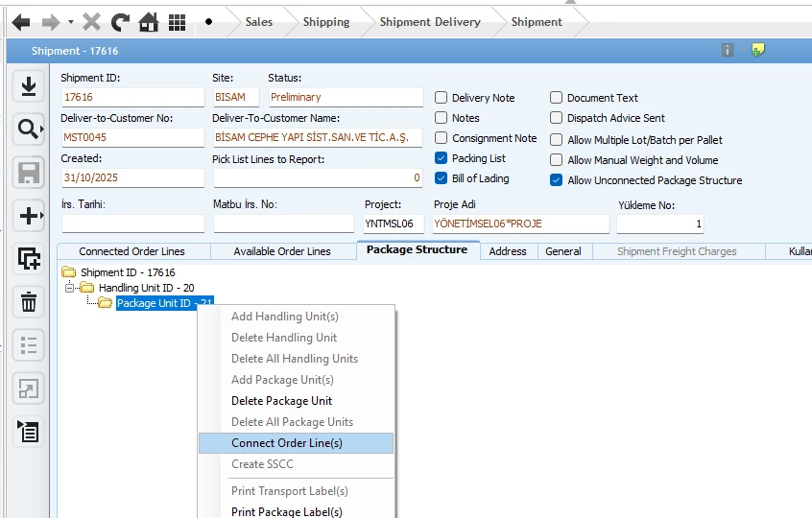Image resolution: width=812 pixels, height=518 pixels.
Task: Click the refresh icon in top toolbar
Action: point(120,21)
